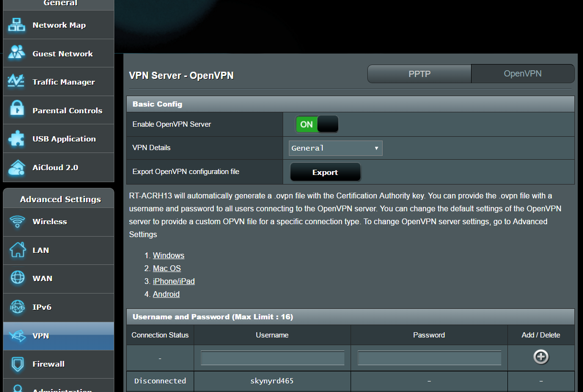Switch to the PPTP tab
Image resolution: width=583 pixels, height=392 pixels.
[419, 74]
